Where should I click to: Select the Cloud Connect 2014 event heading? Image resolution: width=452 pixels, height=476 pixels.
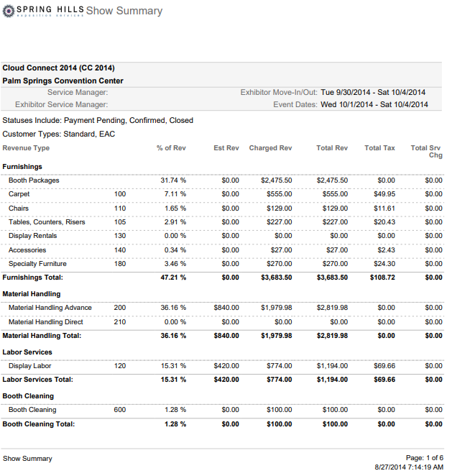(58, 68)
